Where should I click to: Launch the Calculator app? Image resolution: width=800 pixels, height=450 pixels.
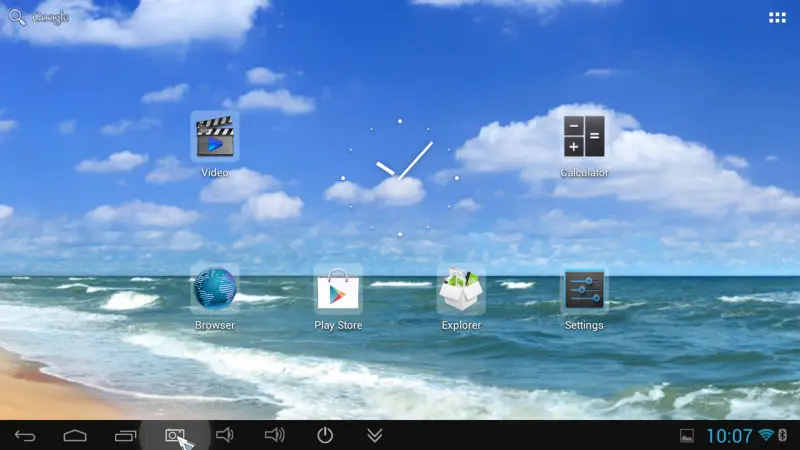coord(584,137)
